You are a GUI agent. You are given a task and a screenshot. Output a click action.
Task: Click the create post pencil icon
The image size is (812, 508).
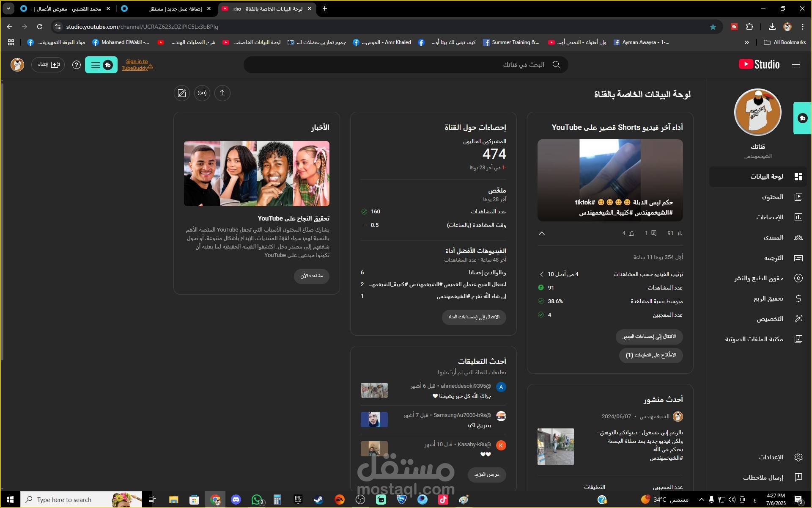pyautogui.click(x=182, y=93)
